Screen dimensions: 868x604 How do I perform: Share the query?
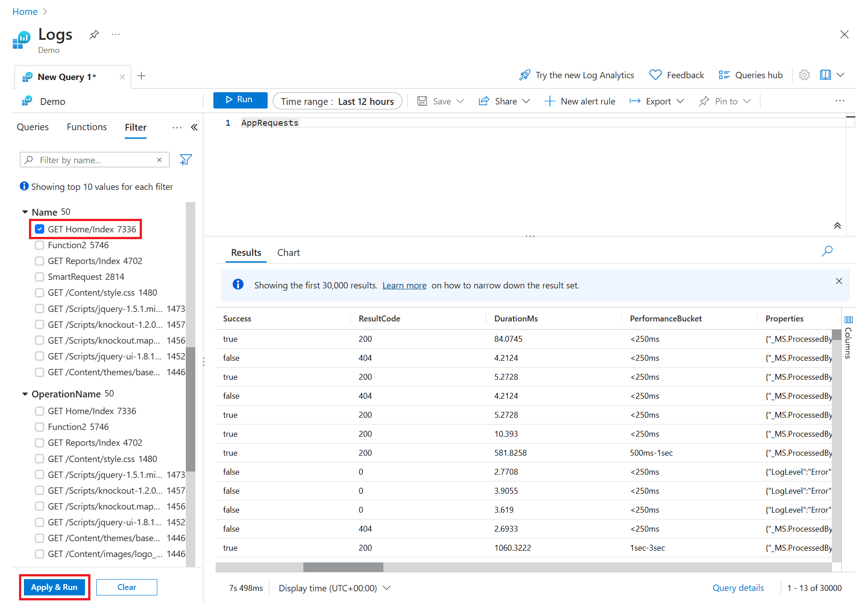(504, 101)
